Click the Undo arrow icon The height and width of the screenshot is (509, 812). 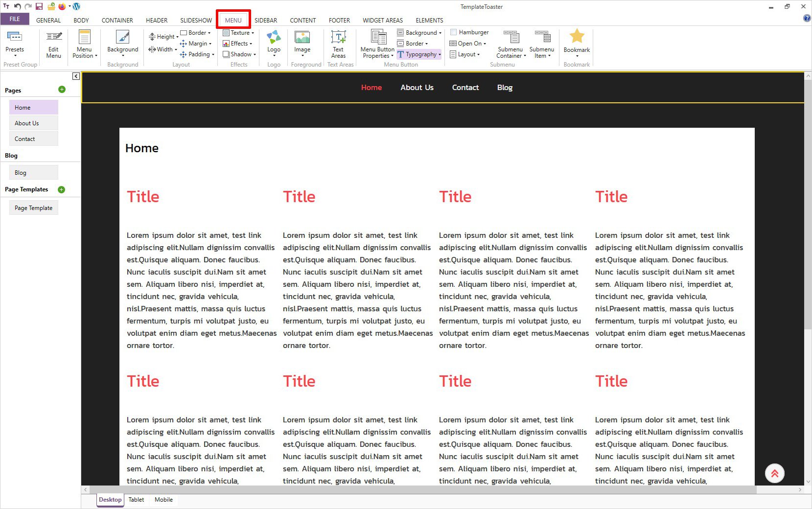coord(18,6)
